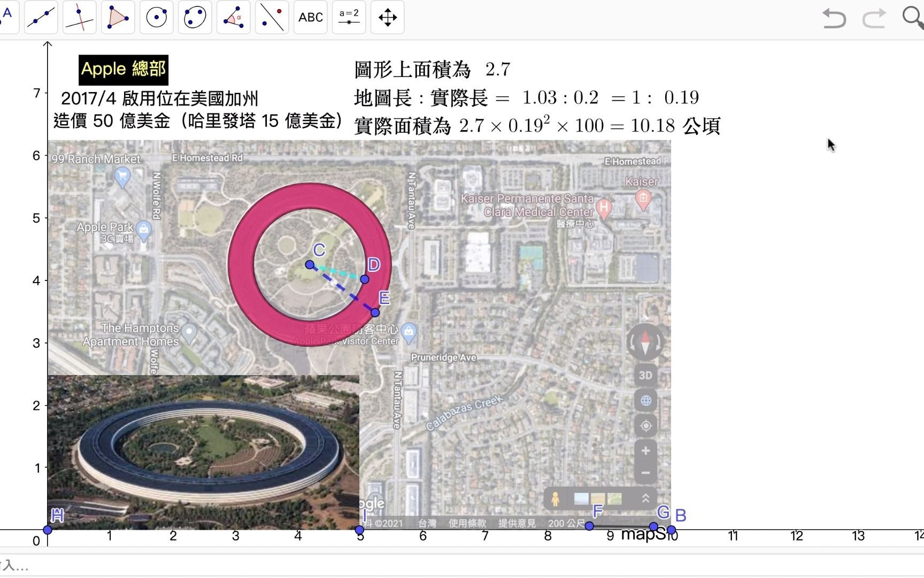Select the Polygon tool
Viewport: 924px width, 578px height.
[118, 17]
